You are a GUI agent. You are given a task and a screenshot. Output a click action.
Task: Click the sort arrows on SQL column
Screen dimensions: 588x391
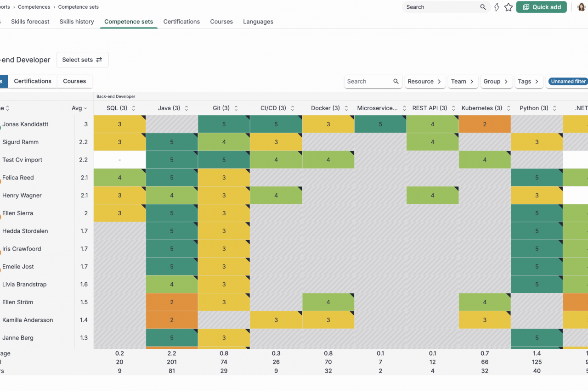pyautogui.click(x=134, y=108)
